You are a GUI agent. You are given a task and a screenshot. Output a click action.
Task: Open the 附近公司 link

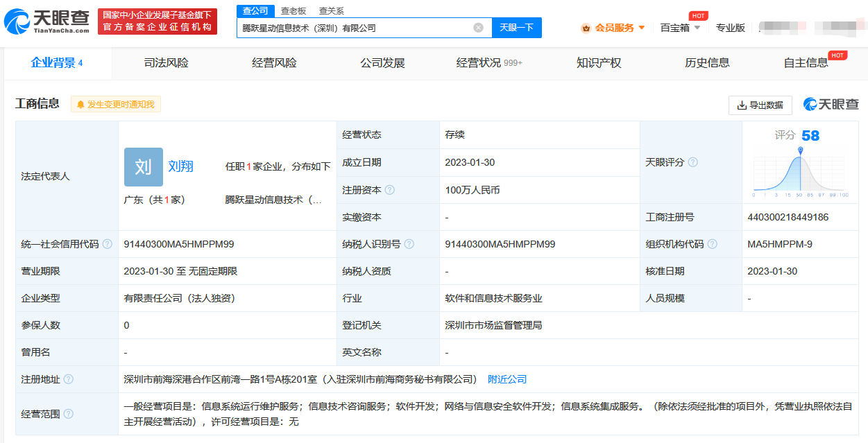(x=507, y=379)
